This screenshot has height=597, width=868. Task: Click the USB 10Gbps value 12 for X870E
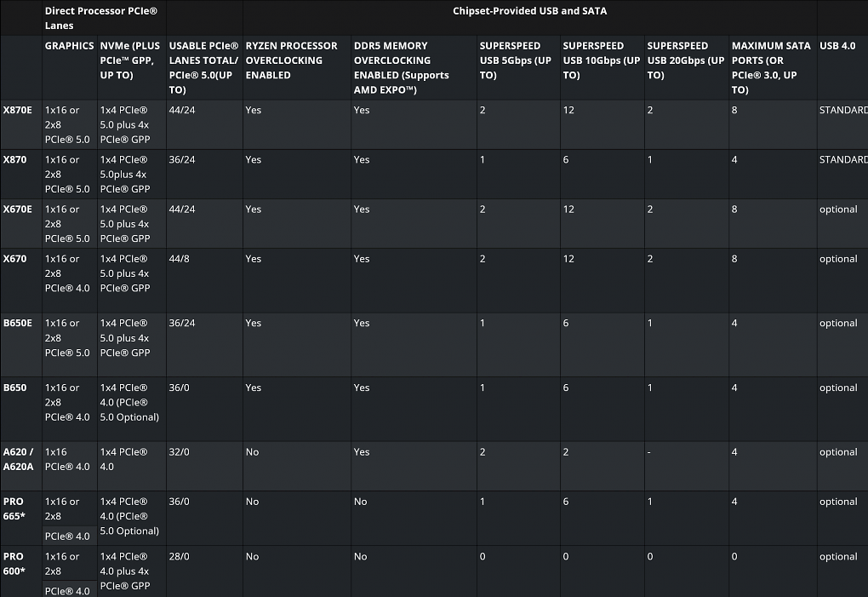coord(568,110)
